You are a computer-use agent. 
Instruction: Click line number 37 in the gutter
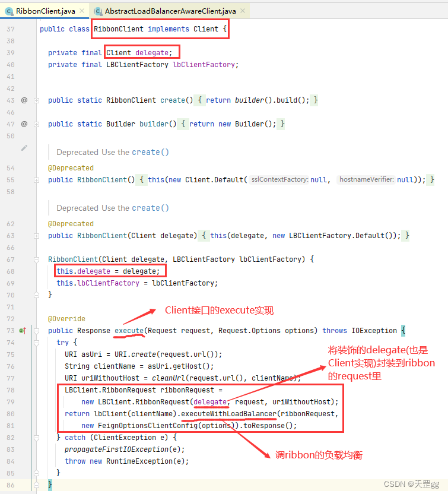pos(11,29)
